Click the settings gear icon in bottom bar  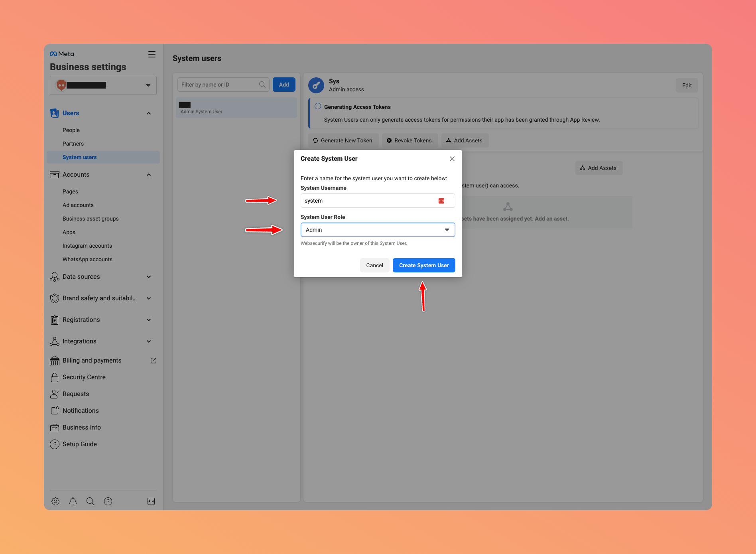(55, 501)
